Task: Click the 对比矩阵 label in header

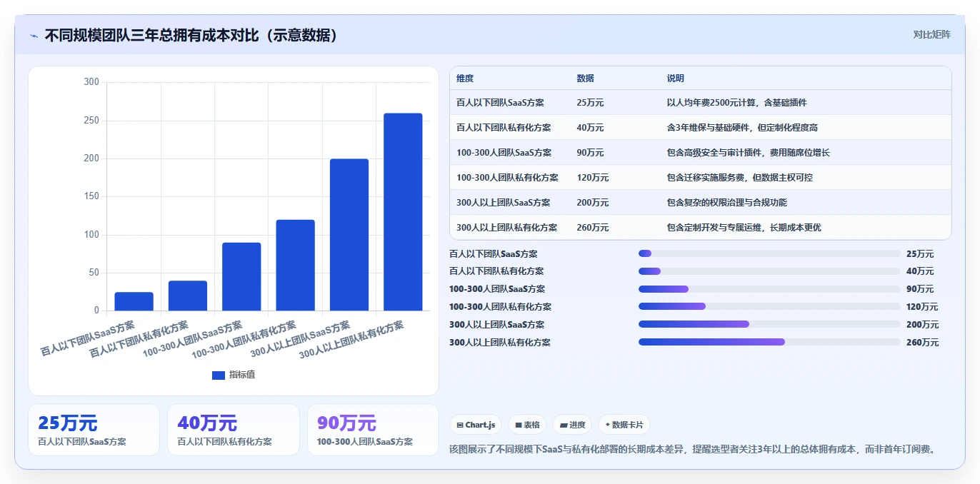Action: (x=931, y=34)
